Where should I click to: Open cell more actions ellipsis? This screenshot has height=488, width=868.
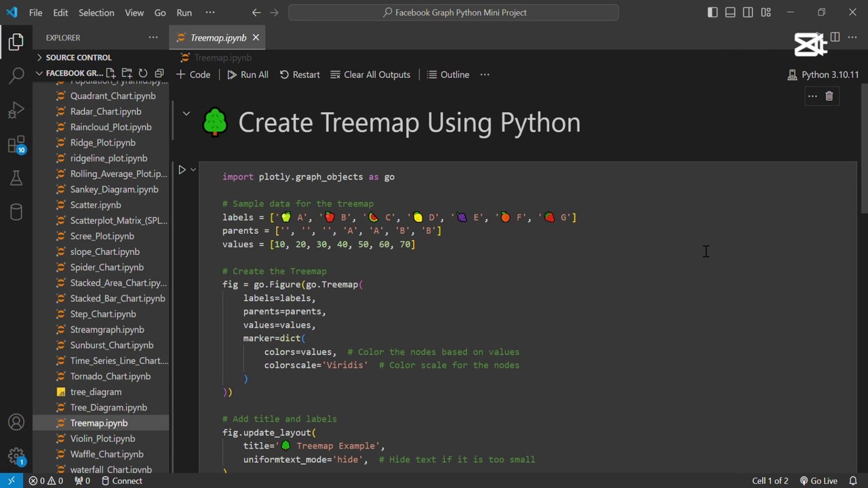click(x=812, y=96)
